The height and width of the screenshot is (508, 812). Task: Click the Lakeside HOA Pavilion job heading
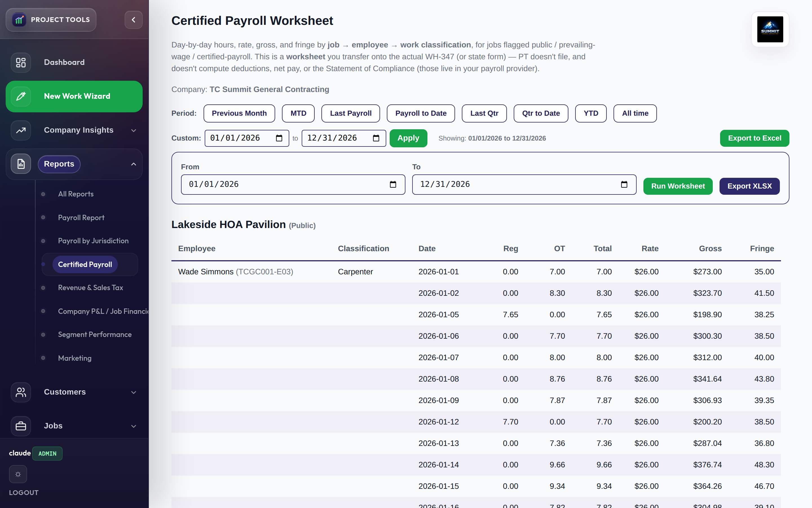point(228,224)
